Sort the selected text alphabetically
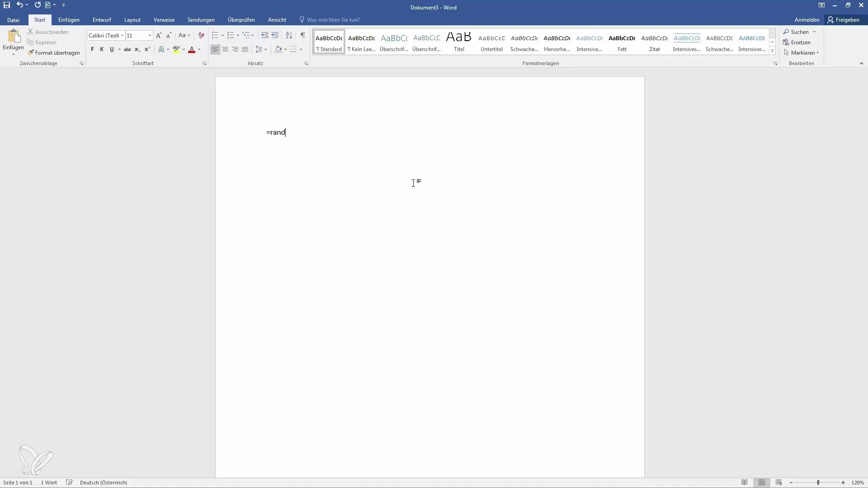Viewport: 868px width, 488px height. tap(289, 35)
